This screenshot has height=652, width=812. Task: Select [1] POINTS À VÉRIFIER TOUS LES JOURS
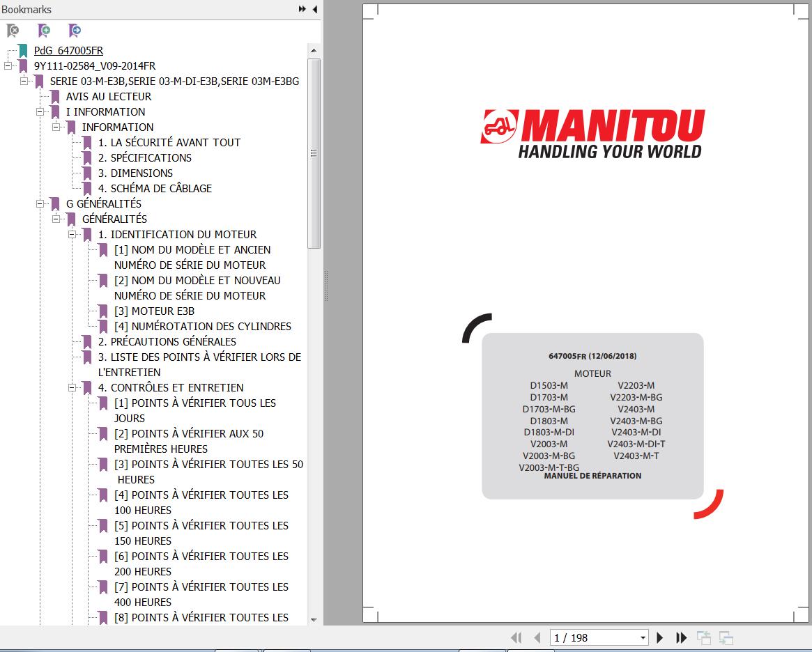pos(195,411)
